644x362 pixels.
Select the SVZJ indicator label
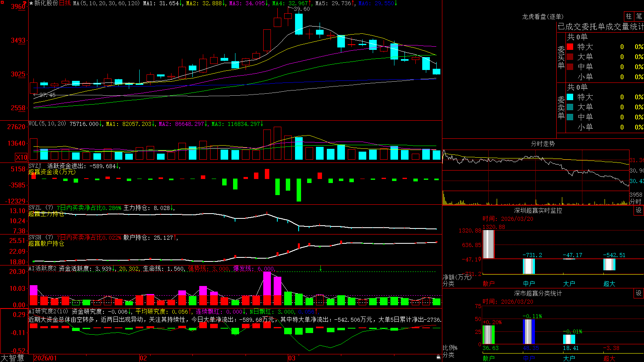(x=35, y=166)
